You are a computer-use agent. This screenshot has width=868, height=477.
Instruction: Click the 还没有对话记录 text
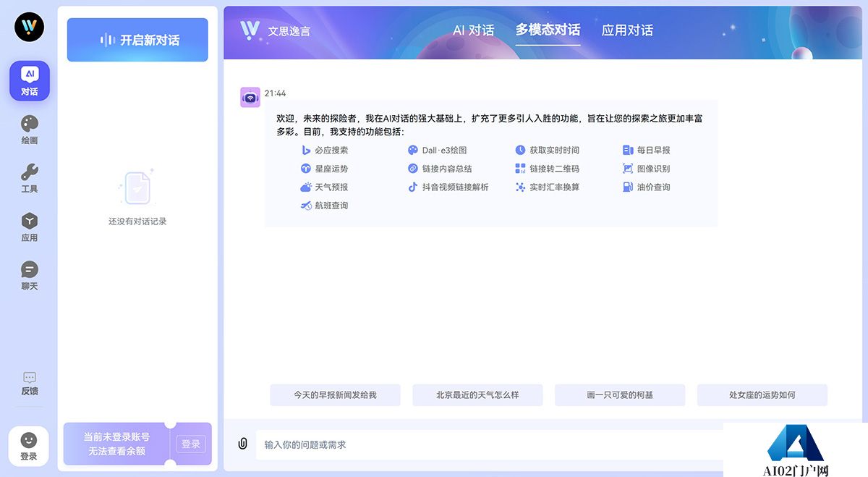[x=137, y=221]
